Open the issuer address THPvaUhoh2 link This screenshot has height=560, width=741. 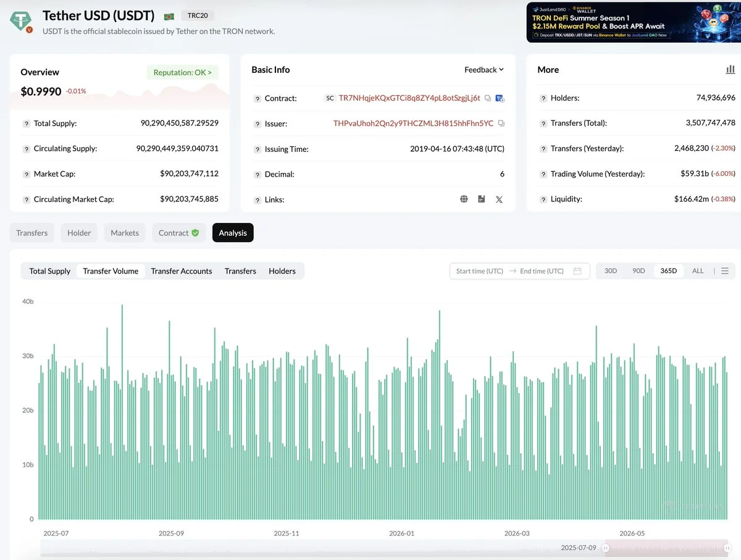[414, 123]
